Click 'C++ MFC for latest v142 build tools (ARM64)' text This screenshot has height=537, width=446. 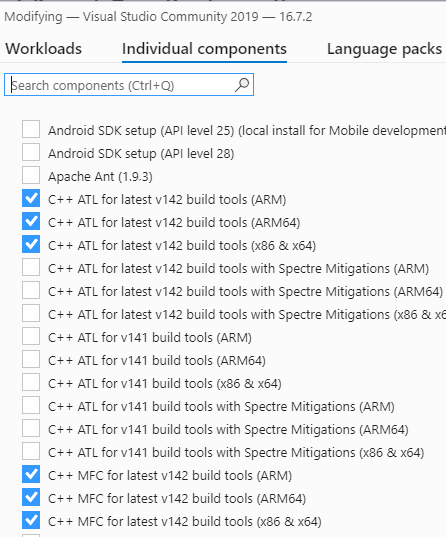click(177, 499)
